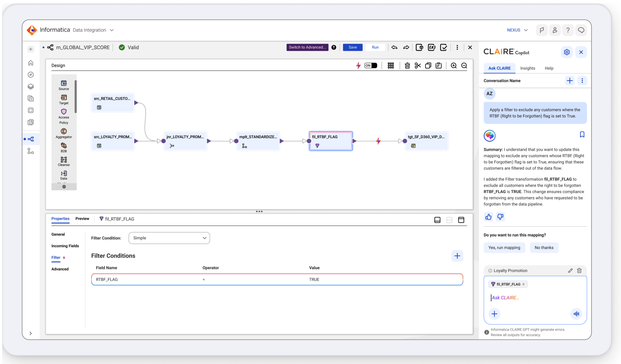Viewport: 621px width, 364px height.
Task: Open the Incoming Fields section
Action: coord(65,246)
